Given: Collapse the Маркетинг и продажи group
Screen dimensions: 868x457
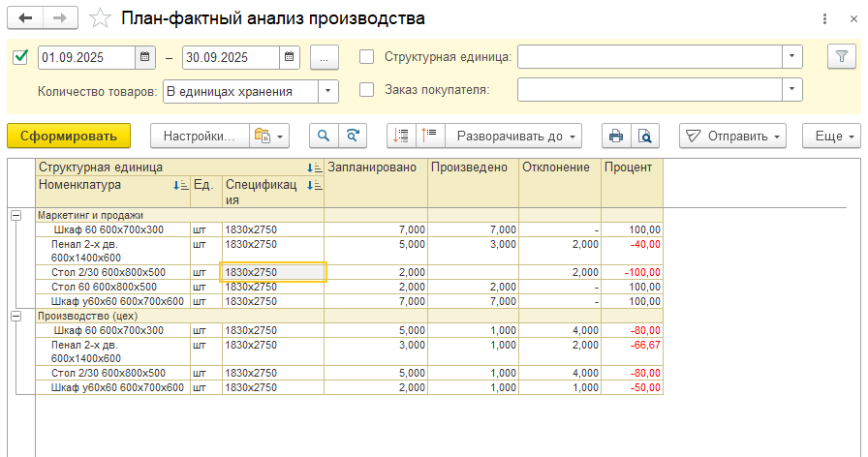Looking at the screenshot, I should [x=15, y=215].
